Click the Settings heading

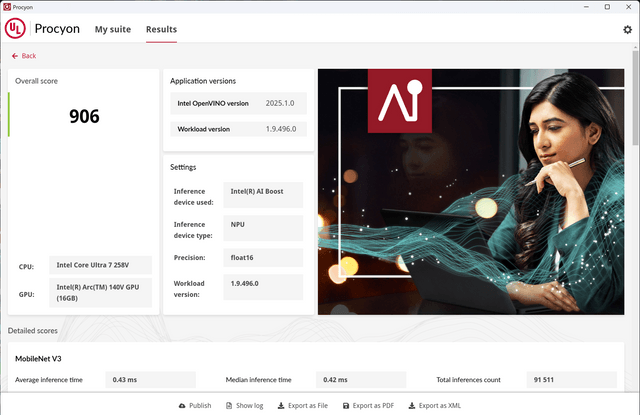coord(183,167)
